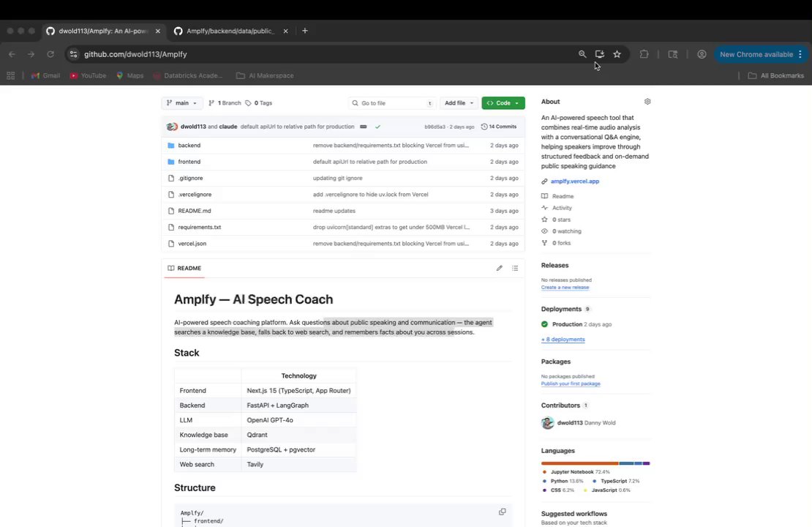
Task: Click the 0 watching link
Action: (561, 231)
